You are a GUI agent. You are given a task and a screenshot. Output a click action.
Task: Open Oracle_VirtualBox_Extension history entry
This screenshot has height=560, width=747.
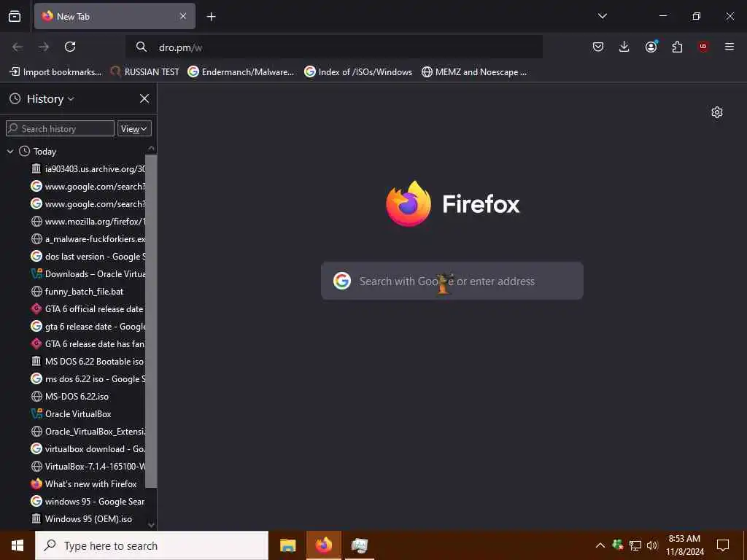click(88, 432)
